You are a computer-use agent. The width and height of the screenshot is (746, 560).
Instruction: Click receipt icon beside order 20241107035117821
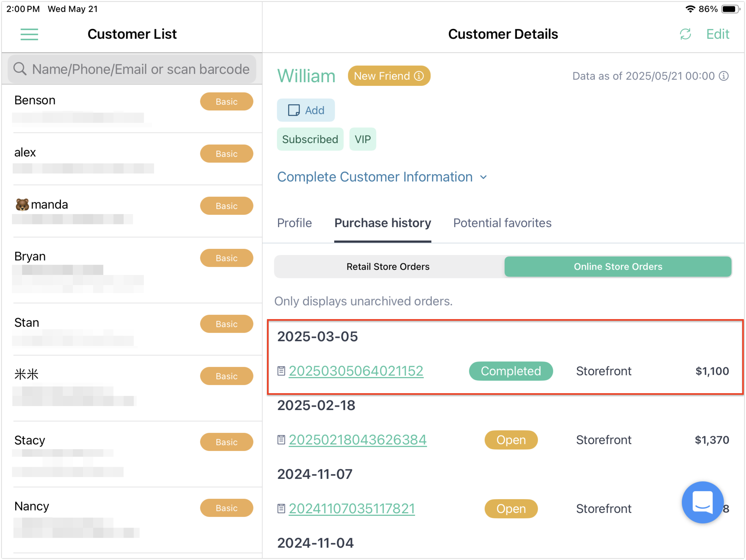coord(281,509)
